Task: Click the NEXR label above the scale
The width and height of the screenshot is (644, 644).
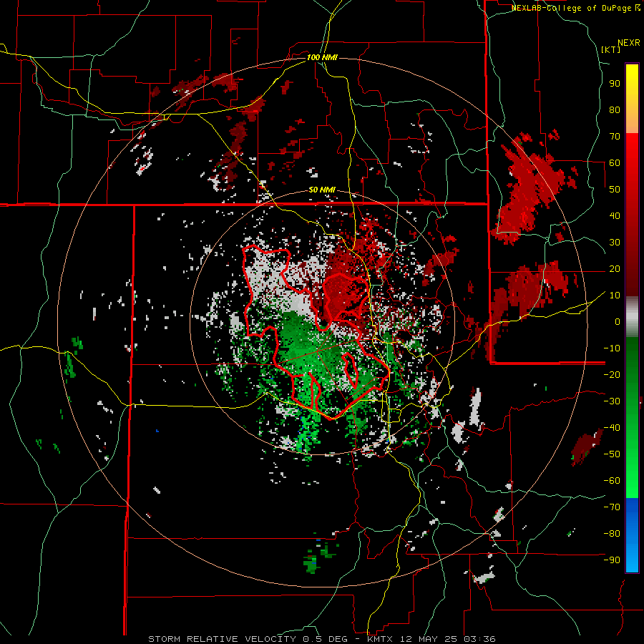Action: [629, 43]
